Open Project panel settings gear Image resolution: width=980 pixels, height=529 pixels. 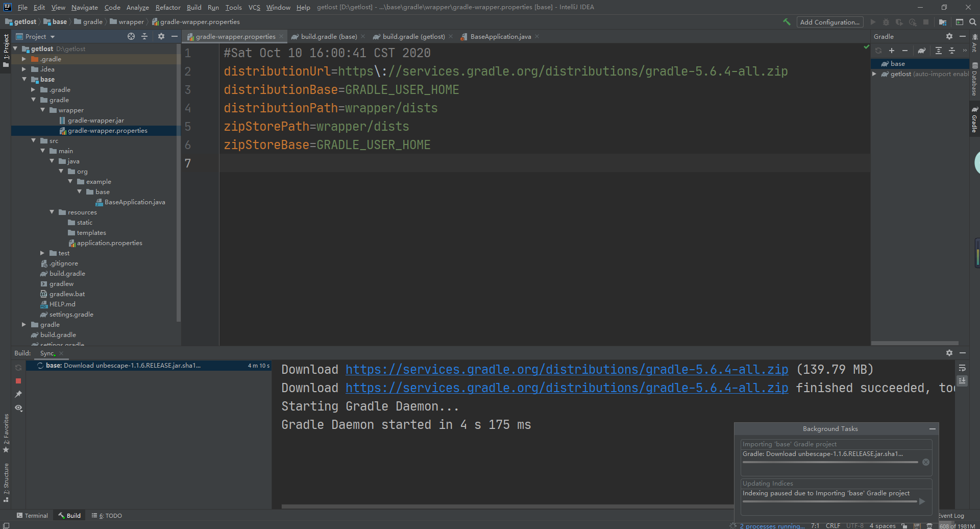161,36
